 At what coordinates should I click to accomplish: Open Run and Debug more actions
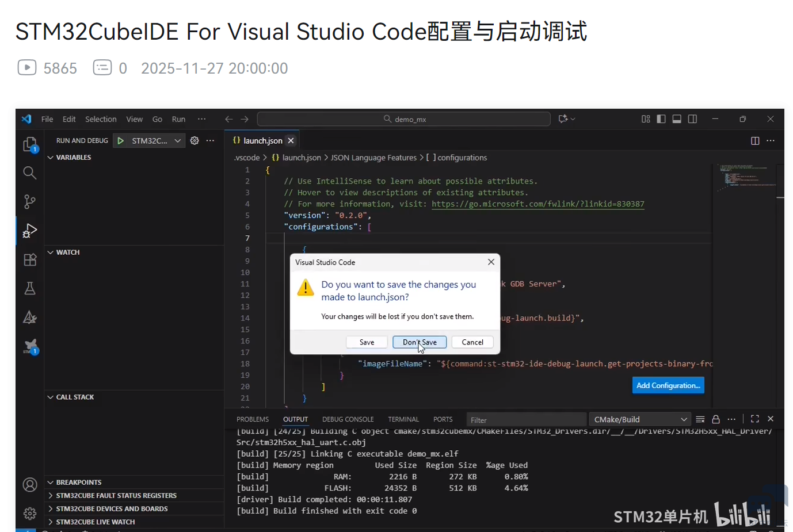click(x=211, y=141)
